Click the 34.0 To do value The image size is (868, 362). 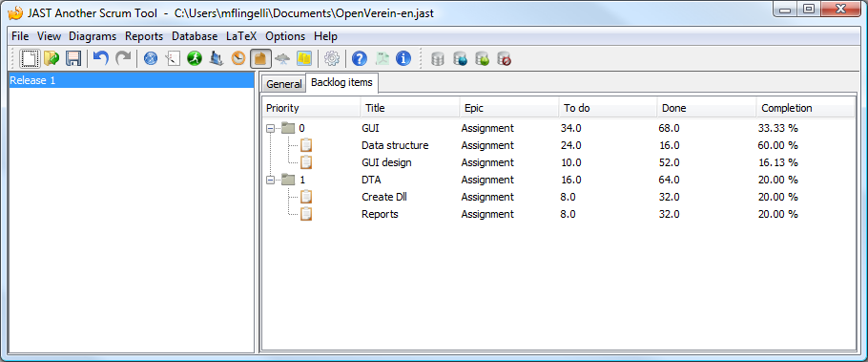570,128
